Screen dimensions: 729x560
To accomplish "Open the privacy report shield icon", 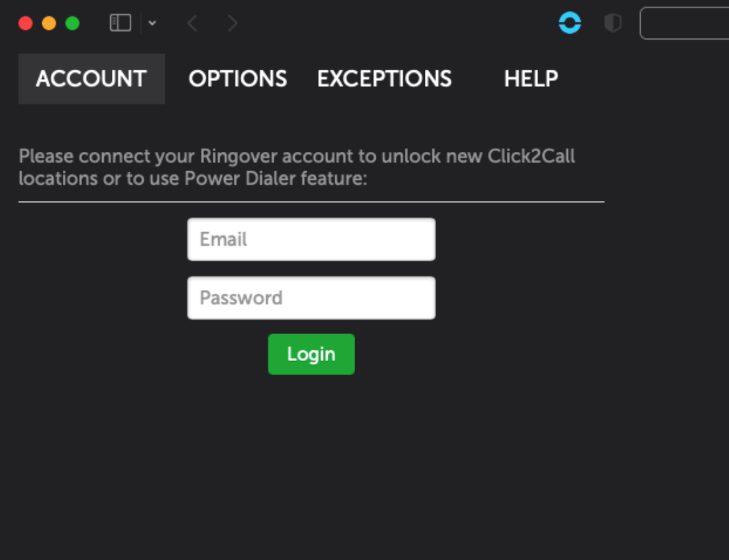I will tap(613, 24).
